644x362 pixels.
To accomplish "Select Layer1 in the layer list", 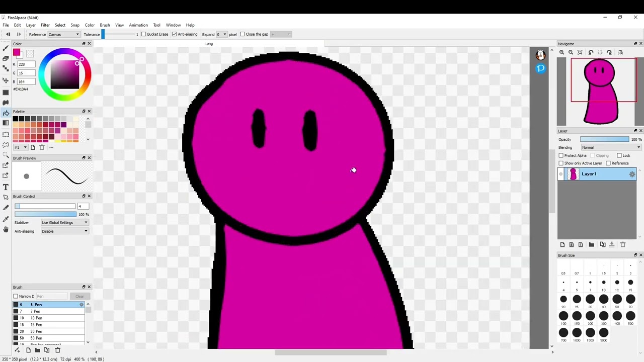I will click(597, 174).
